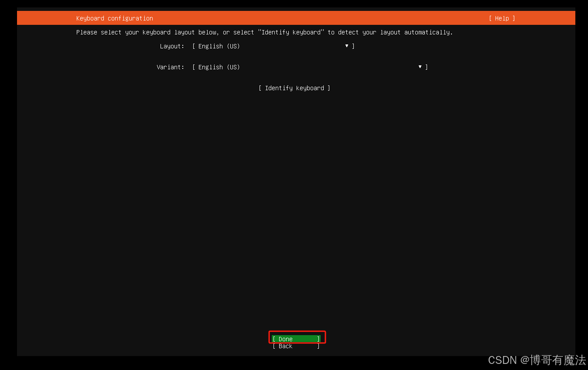
Task: Open the Layout dropdown showing English (US)
Action: coord(270,46)
